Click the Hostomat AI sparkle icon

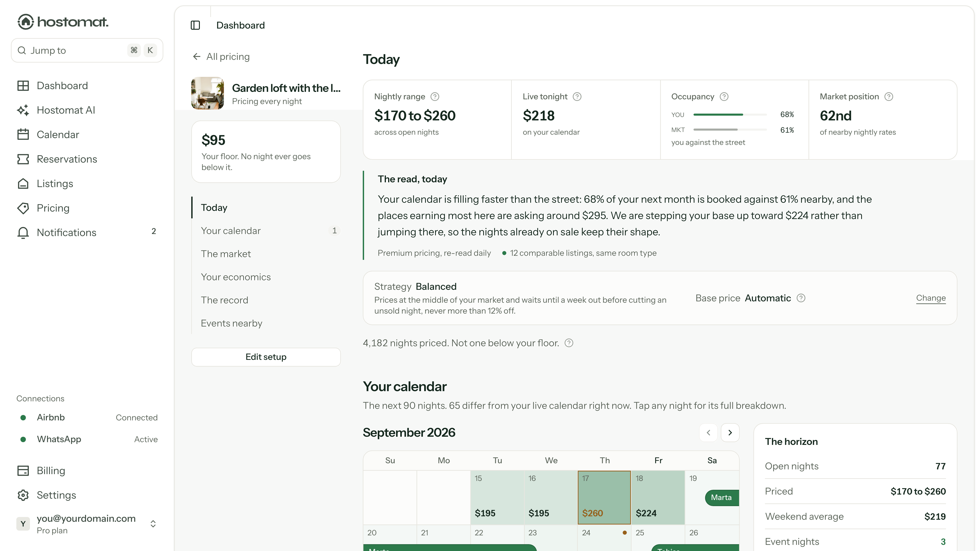[x=23, y=110]
